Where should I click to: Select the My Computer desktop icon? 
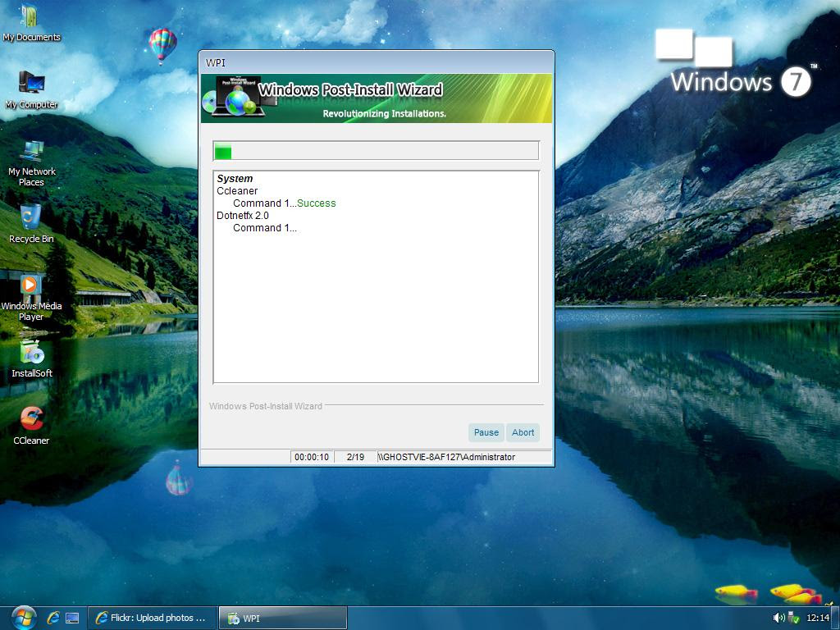pyautogui.click(x=31, y=89)
